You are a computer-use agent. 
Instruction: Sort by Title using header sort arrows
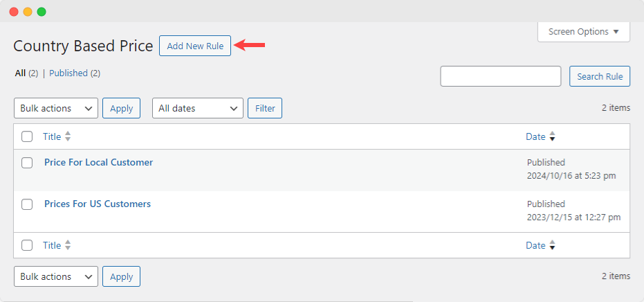[x=68, y=136]
